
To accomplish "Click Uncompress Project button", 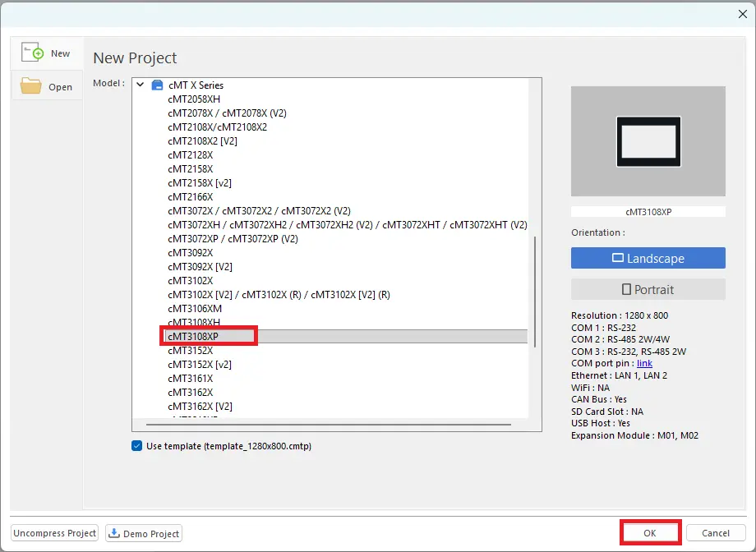I will coord(54,533).
